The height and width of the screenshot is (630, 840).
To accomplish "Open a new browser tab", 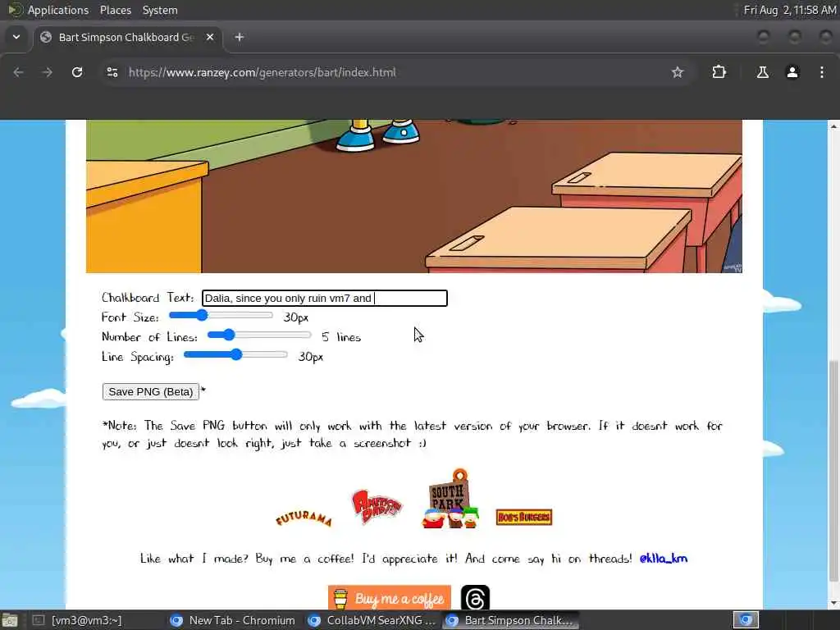I will click(x=240, y=37).
